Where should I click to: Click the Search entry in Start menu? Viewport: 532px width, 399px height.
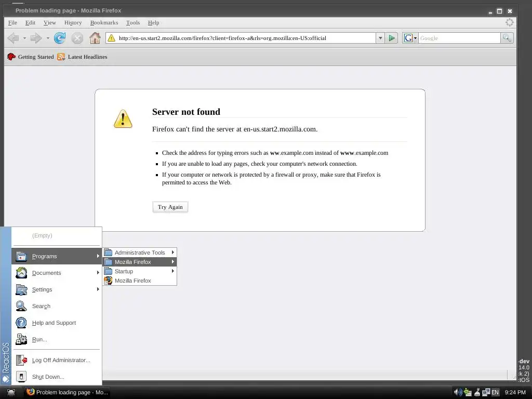[x=57, y=306]
